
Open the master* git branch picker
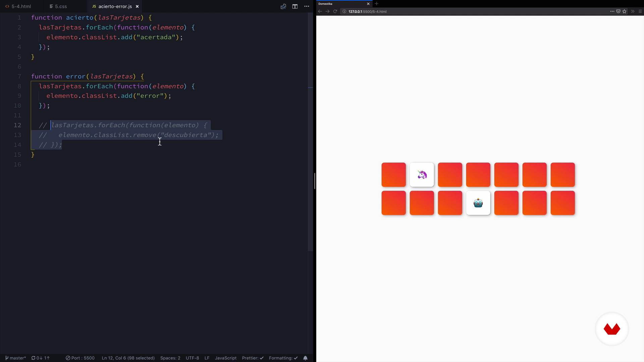pyautogui.click(x=15, y=358)
